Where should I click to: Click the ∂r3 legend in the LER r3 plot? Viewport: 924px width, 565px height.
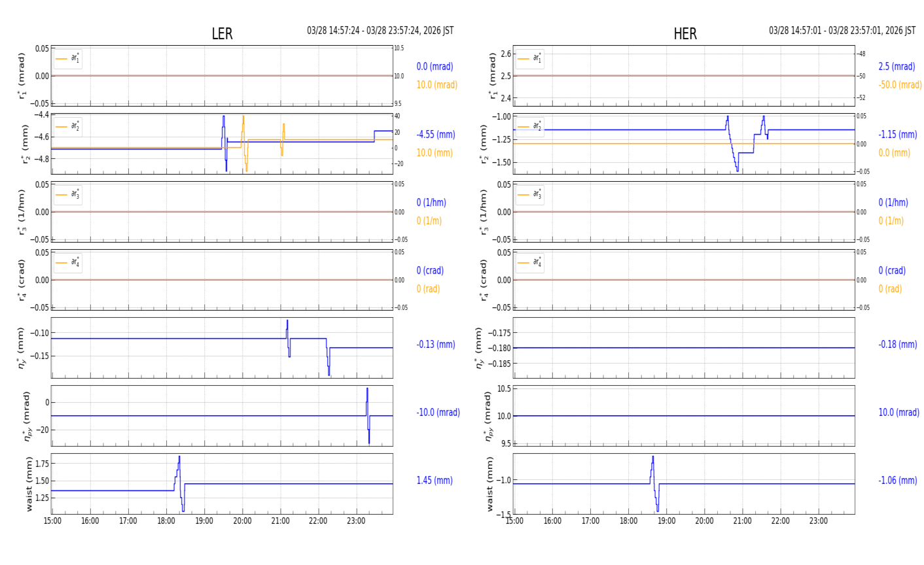[x=68, y=194]
